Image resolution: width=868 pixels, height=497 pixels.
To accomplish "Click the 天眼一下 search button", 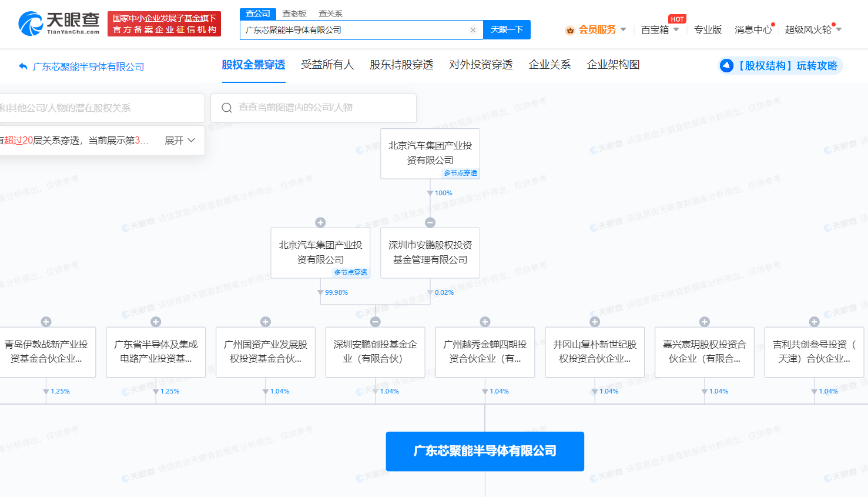I will [507, 30].
